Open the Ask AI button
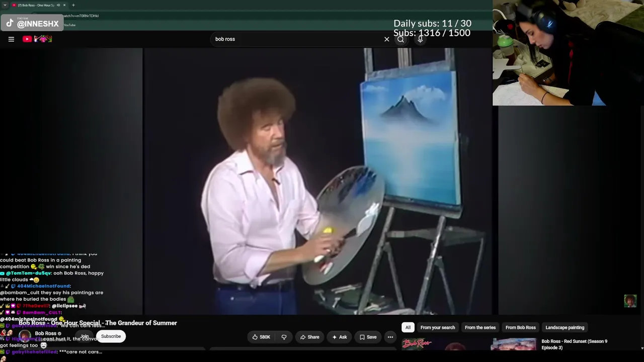Viewport: 644px width, 362px height. point(339,337)
